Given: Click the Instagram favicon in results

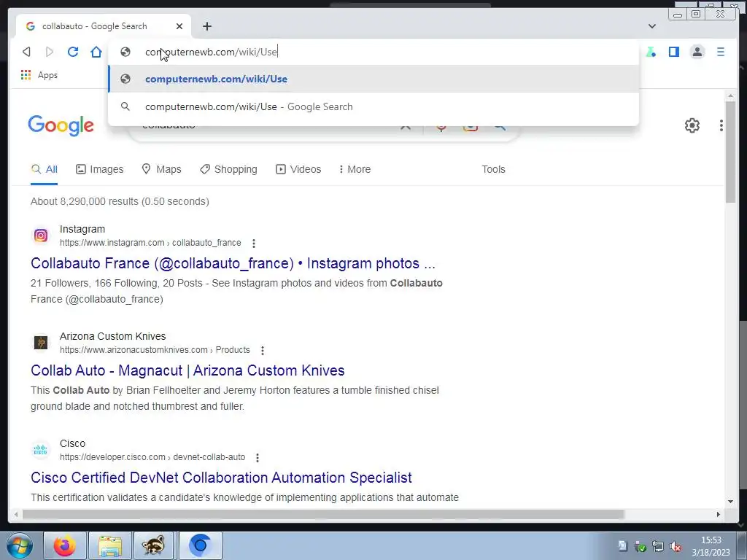Looking at the screenshot, I should click(41, 236).
